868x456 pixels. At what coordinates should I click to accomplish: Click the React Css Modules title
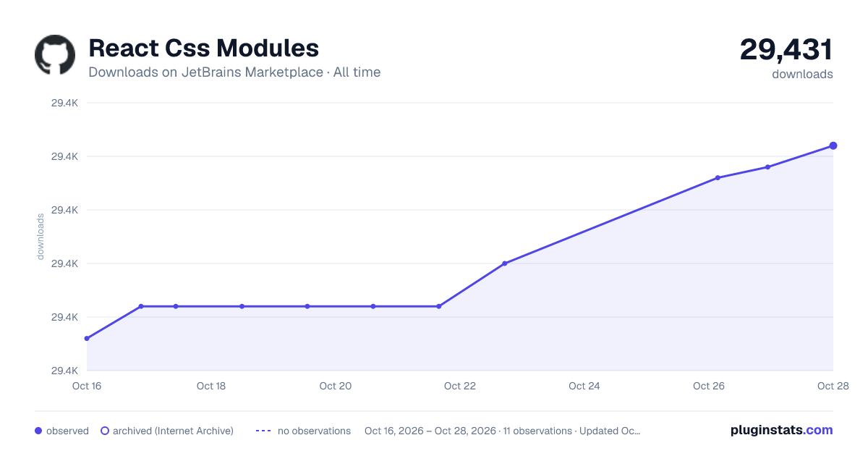pyautogui.click(x=203, y=48)
